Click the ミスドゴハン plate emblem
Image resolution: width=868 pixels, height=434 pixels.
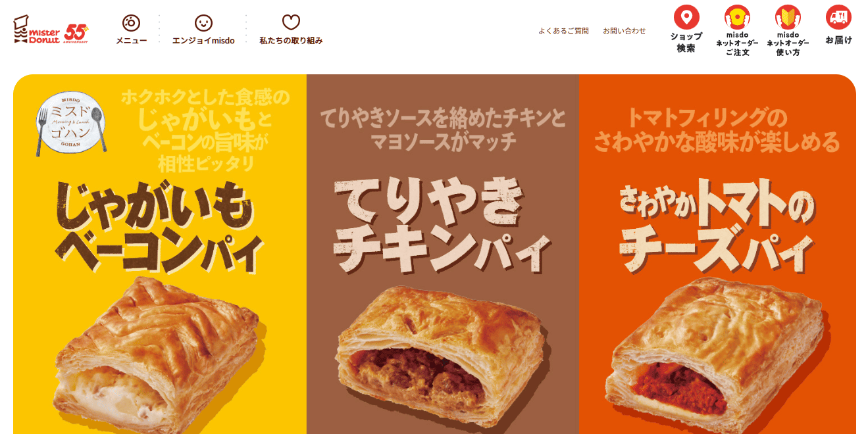(x=70, y=124)
